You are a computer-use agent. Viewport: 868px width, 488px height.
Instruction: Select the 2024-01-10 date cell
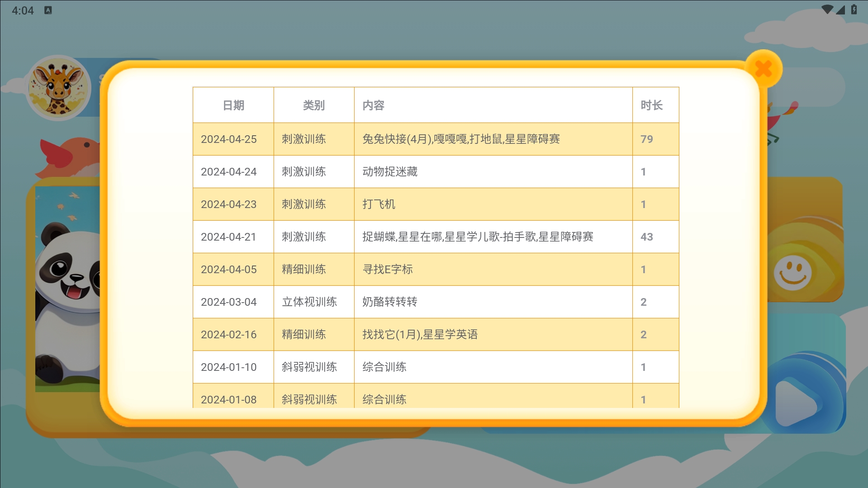pos(229,367)
